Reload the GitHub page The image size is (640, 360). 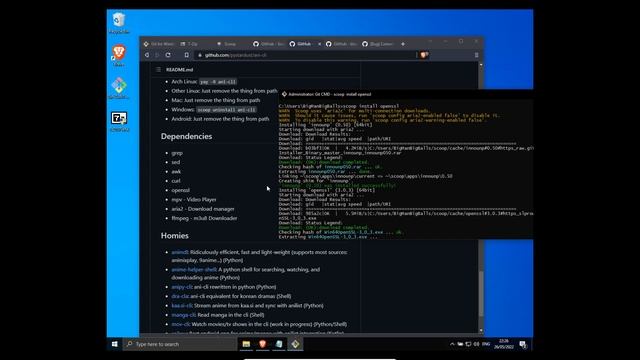point(168,55)
